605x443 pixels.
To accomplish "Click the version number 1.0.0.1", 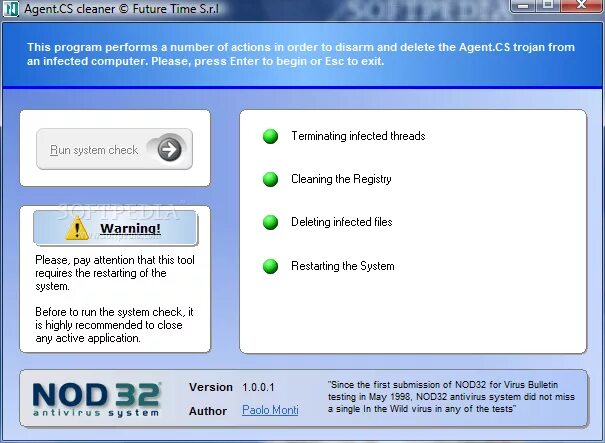I will coord(258,387).
